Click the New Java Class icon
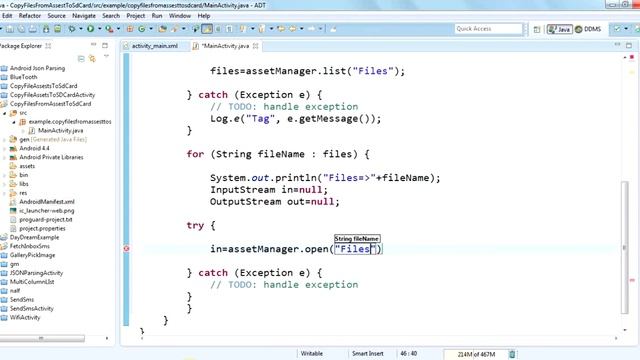Viewport: 640px width, 360px height. 142,29
